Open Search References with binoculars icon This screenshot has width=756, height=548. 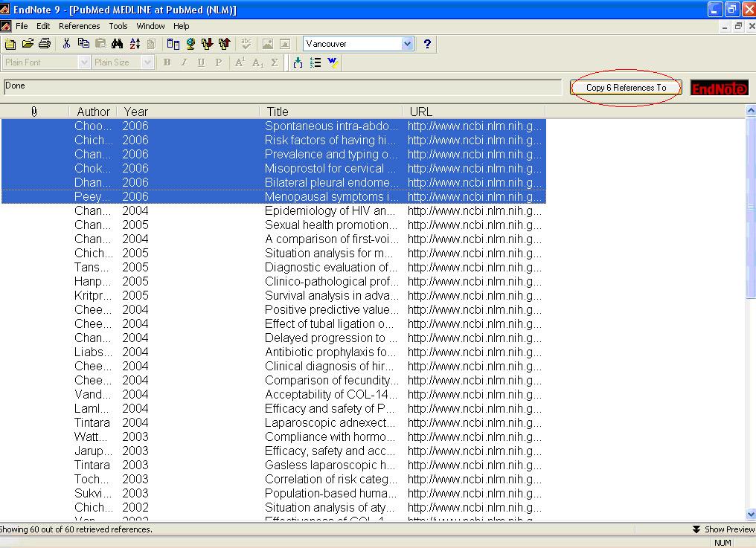pyautogui.click(x=117, y=44)
